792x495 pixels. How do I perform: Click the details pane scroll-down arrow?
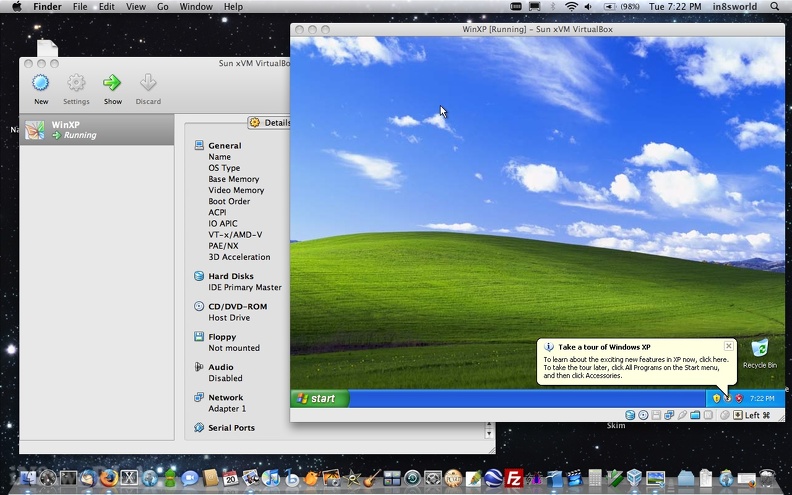(x=488, y=434)
